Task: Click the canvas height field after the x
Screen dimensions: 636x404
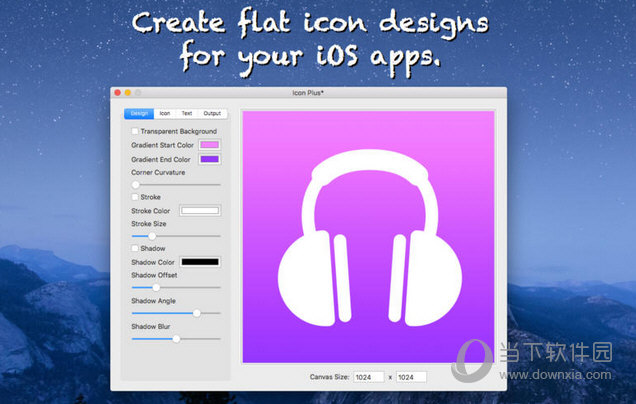Action: [x=411, y=377]
